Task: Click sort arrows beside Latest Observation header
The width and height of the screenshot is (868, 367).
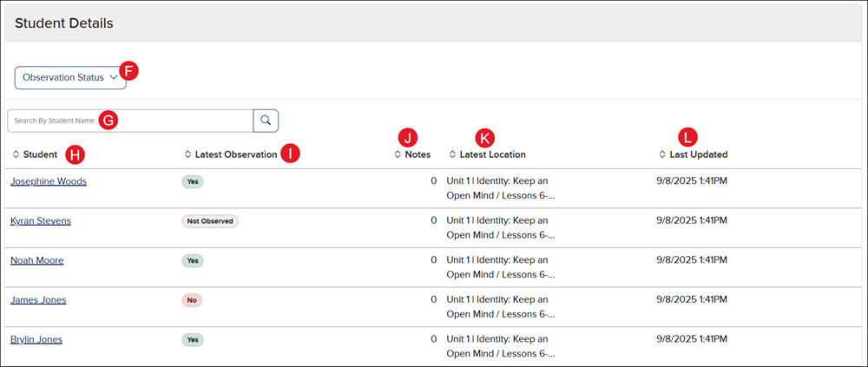Action: [x=187, y=154]
